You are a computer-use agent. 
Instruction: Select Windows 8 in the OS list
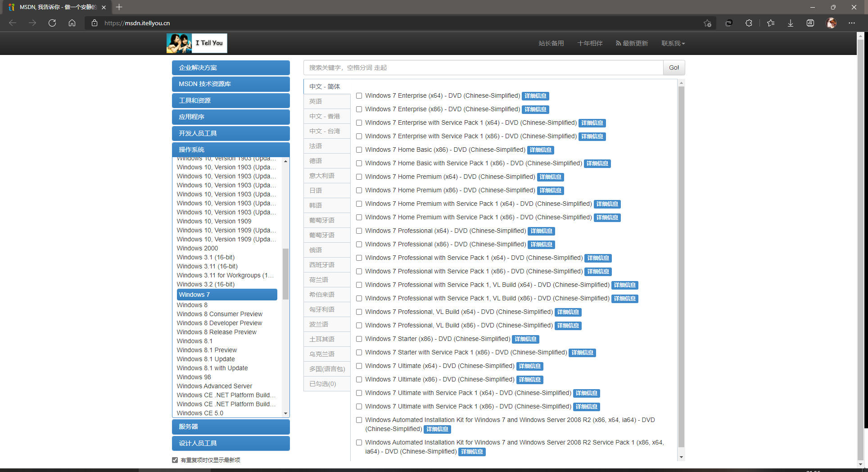click(192, 305)
